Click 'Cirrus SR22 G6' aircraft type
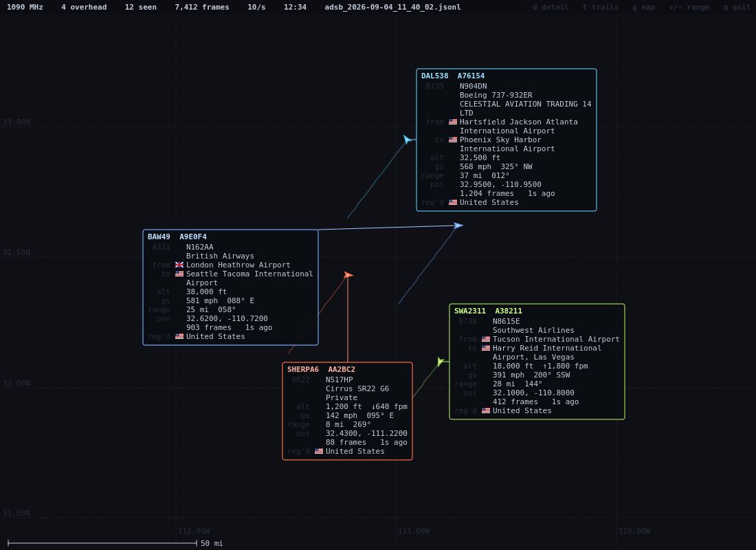This screenshot has height=550, width=756. (x=357, y=389)
